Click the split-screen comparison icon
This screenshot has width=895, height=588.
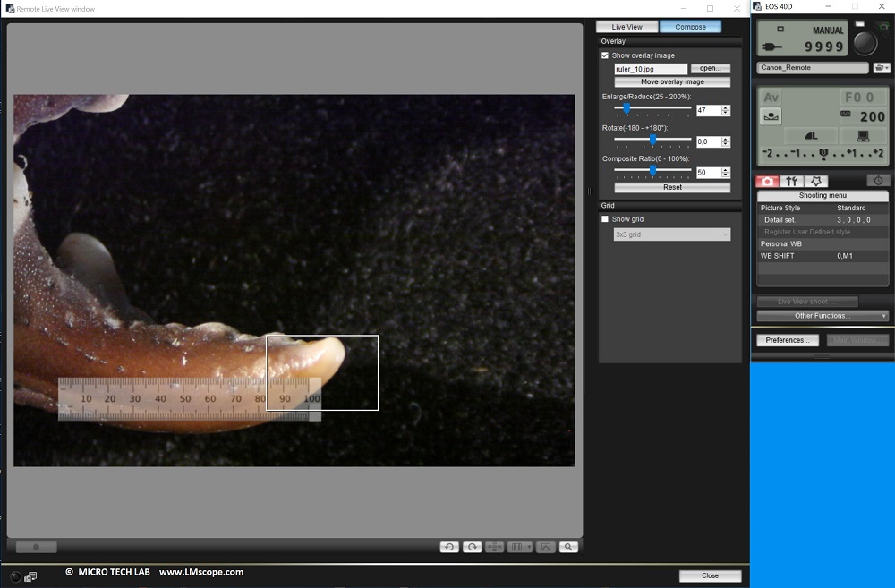[x=516, y=547]
